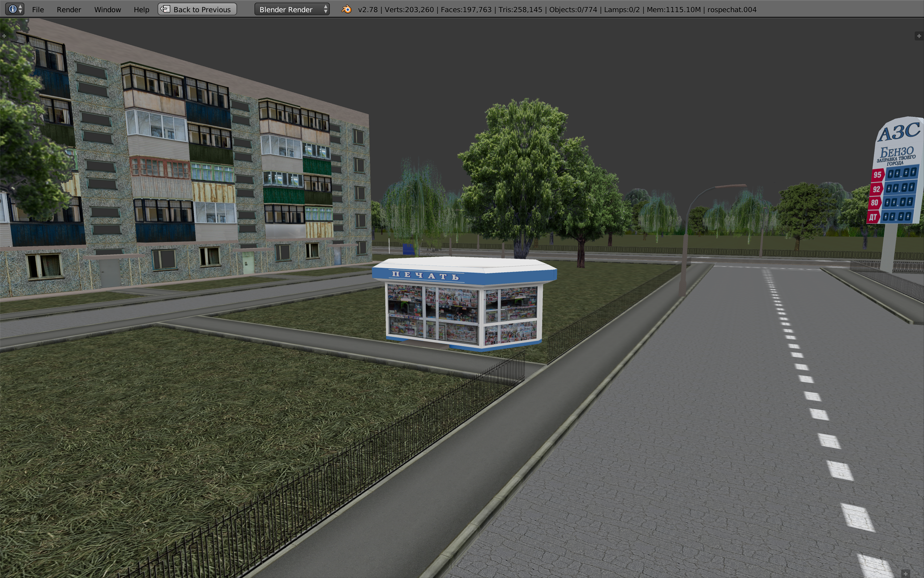Open the Window menu

point(107,10)
